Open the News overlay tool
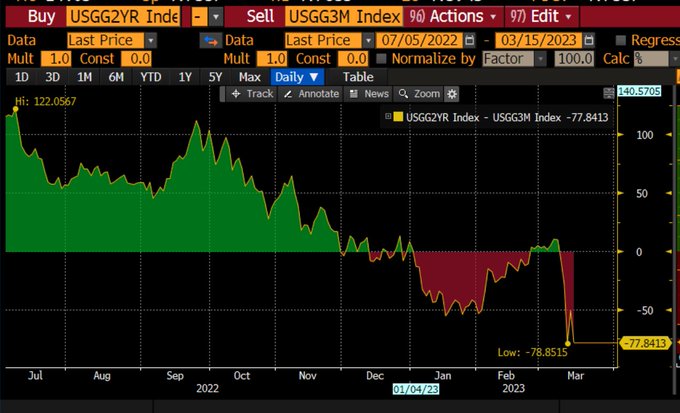The image size is (680, 413). click(x=369, y=94)
